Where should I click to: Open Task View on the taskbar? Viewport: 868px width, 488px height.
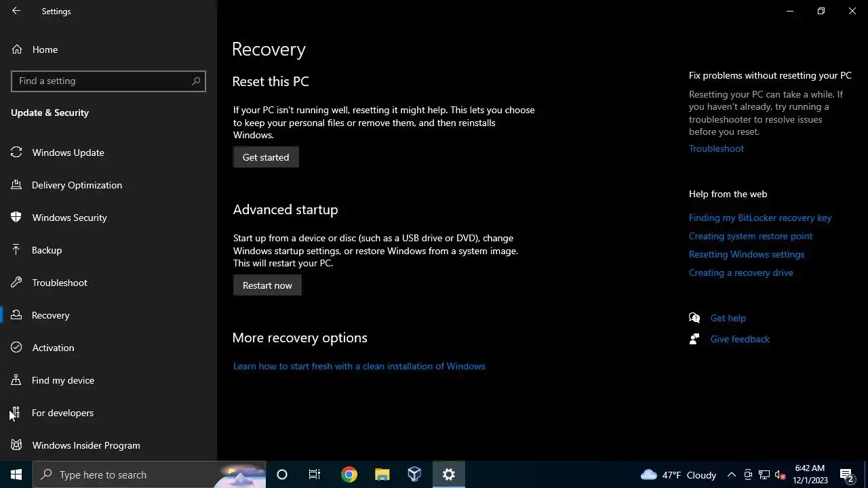(315, 474)
